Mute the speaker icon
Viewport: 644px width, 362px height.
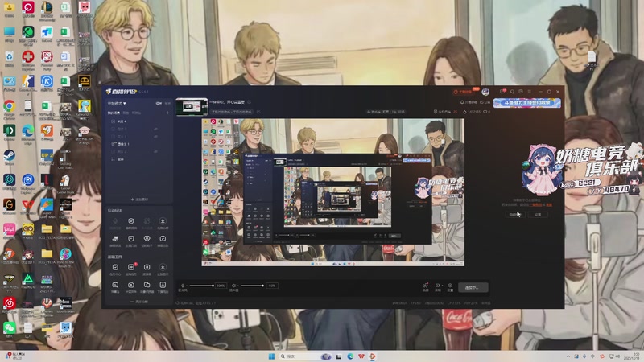pyautogui.click(x=233, y=286)
